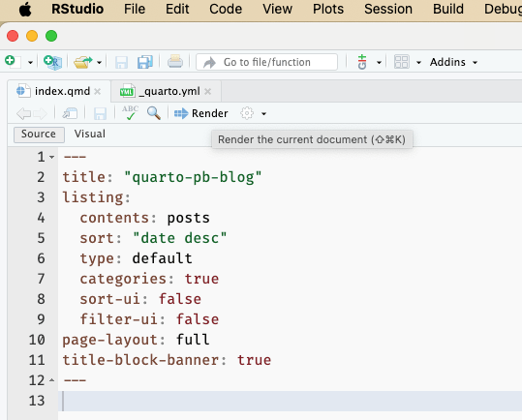Expand the gear options dropdown arrow

[263, 114]
